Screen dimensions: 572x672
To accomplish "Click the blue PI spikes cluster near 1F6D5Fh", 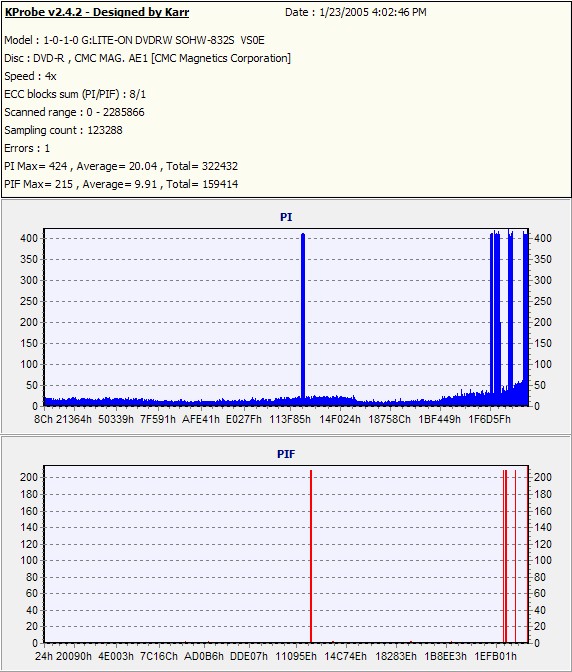I will [509, 317].
